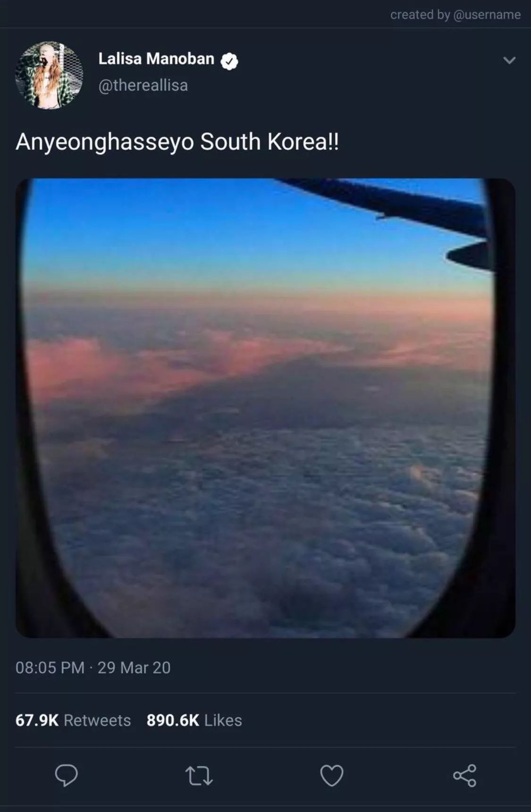Click the 29 Mar 20 date
This screenshot has width=531, height=812.
pos(134,668)
